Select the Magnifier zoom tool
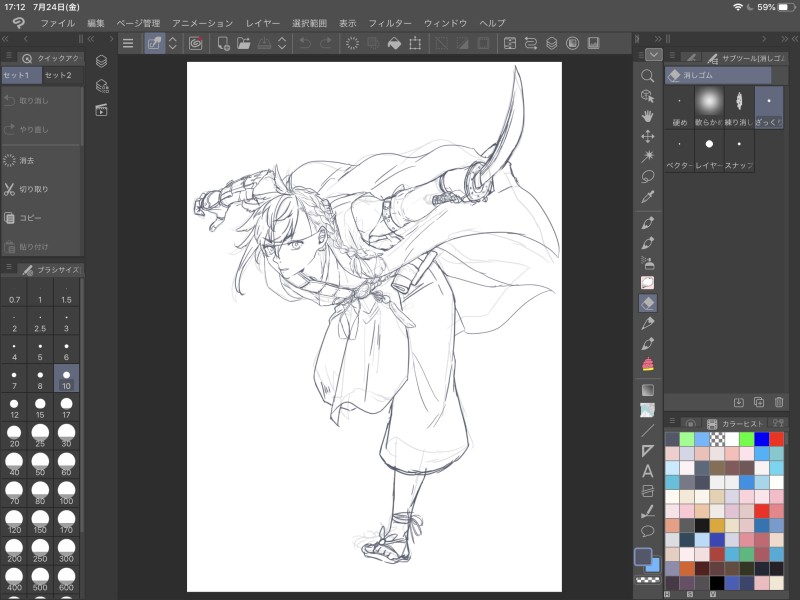 click(x=647, y=75)
